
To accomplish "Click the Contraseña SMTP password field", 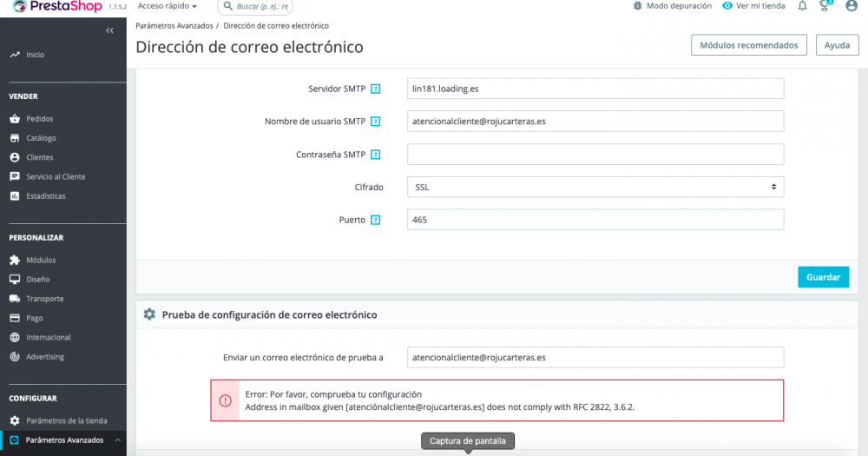I will (595, 155).
